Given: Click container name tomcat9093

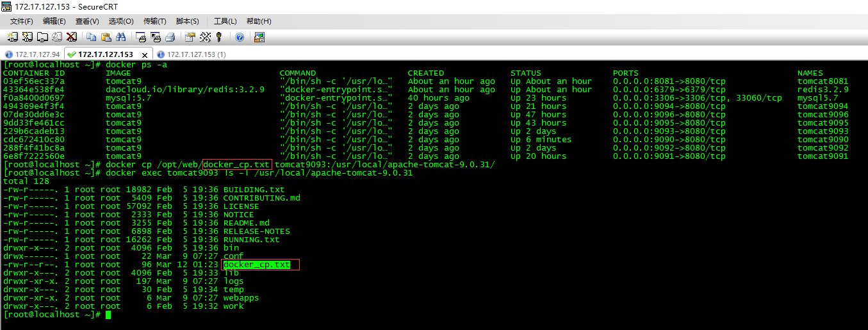Looking at the screenshot, I should (x=823, y=131).
